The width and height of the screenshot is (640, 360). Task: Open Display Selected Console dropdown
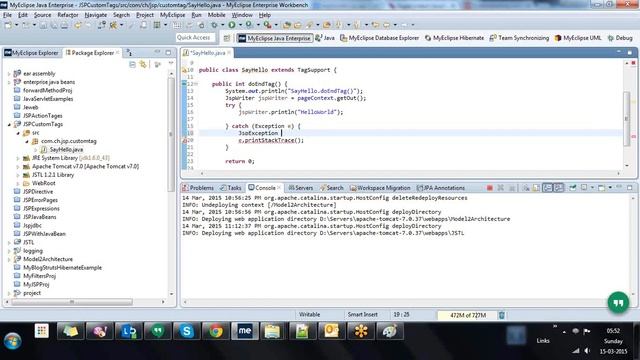click(593, 188)
